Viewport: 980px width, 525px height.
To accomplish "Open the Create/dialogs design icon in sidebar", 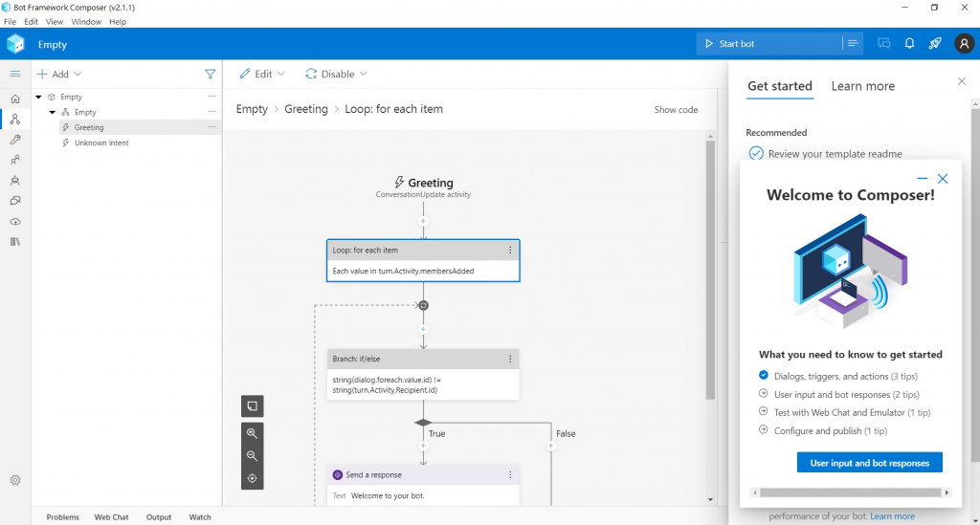I will 15,120.
